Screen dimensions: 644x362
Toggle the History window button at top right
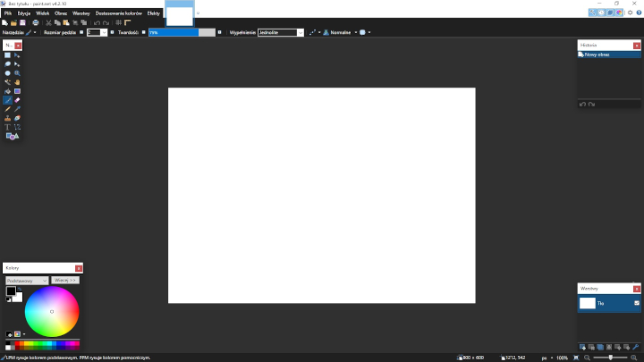601,13
